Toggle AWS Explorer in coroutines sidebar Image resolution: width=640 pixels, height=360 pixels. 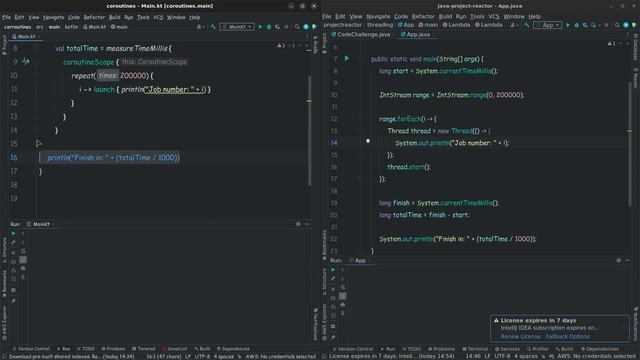(4, 323)
